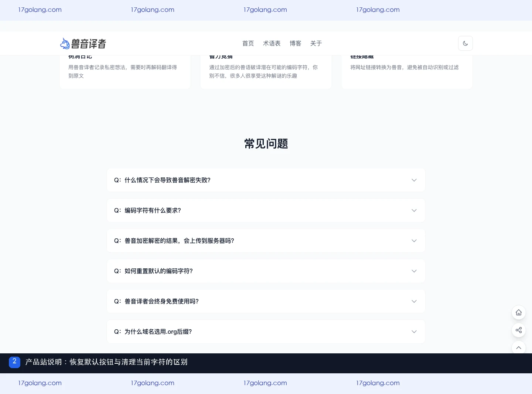Expand chevron for 会上传到服务器吗 question

[x=414, y=241]
